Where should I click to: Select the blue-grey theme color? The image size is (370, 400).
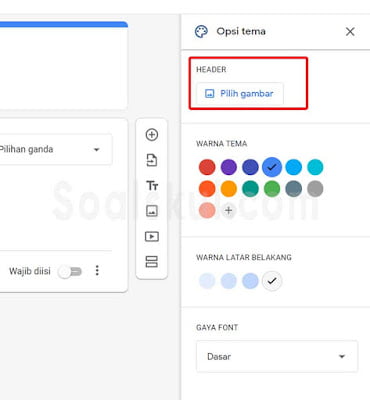pos(294,189)
